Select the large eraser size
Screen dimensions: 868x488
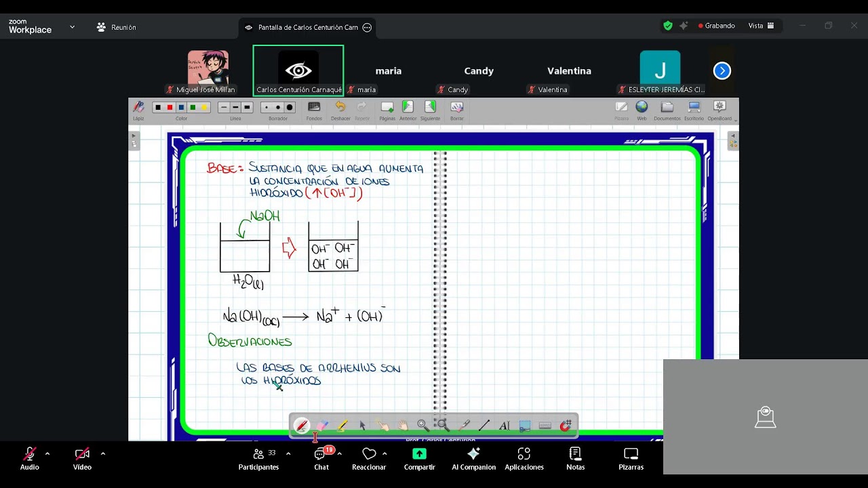pos(290,107)
